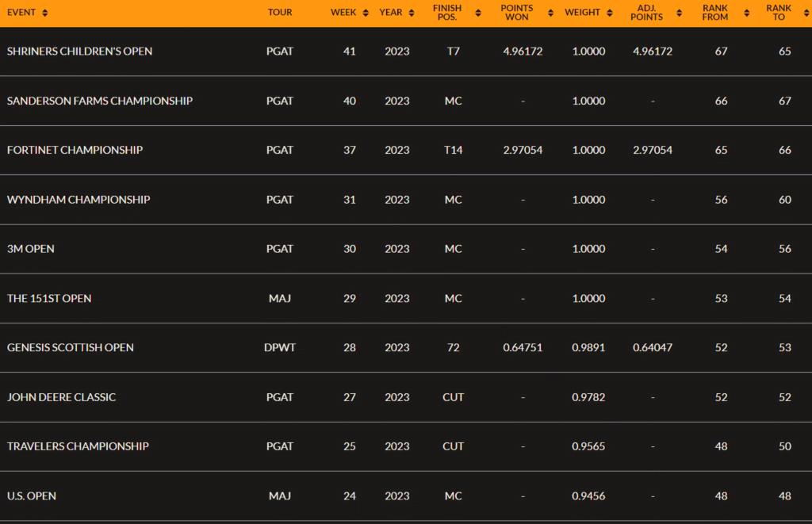Select DPWT tour in Genesis row

pyautogui.click(x=280, y=348)
